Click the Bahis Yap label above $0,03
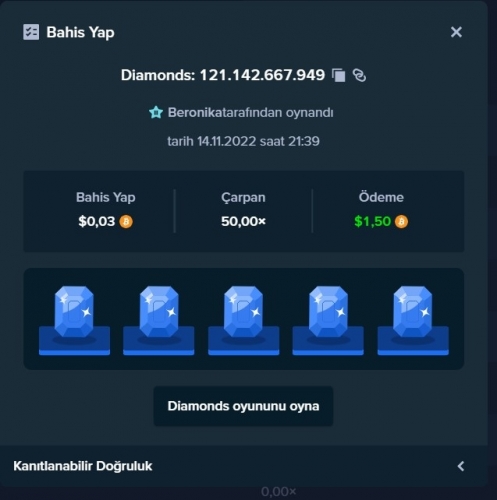The image size is (497, 500). pos(106,197)
